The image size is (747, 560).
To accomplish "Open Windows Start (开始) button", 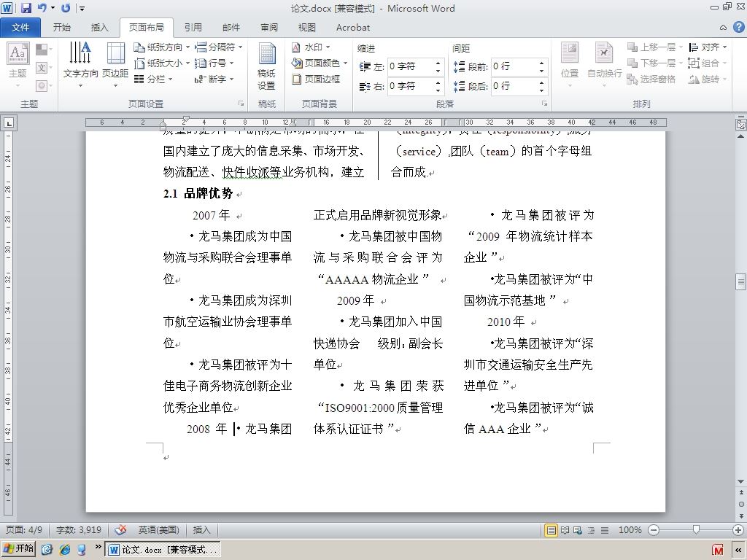I will tap(20, 548).
